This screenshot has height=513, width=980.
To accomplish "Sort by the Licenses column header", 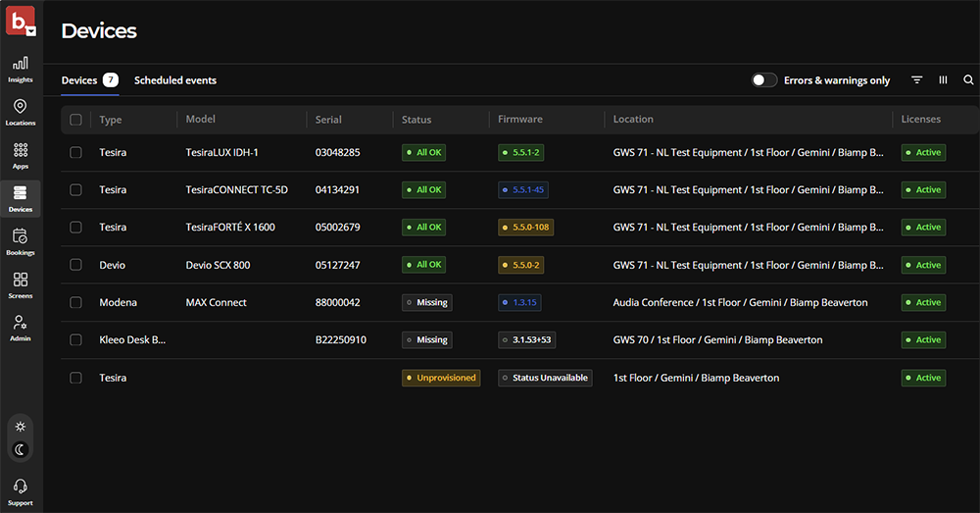I will (x=920, y=119).
